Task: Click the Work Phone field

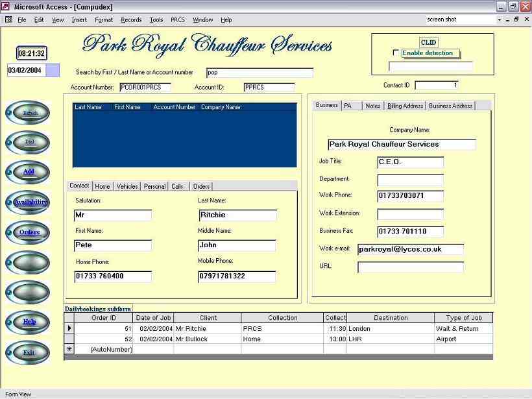Action: coord(410,196)
